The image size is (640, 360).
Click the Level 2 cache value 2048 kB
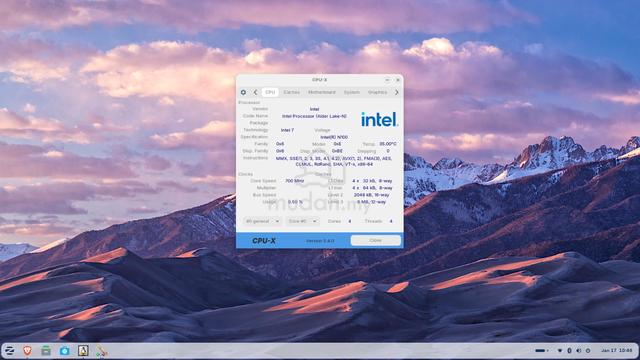(x=371, y=195)
